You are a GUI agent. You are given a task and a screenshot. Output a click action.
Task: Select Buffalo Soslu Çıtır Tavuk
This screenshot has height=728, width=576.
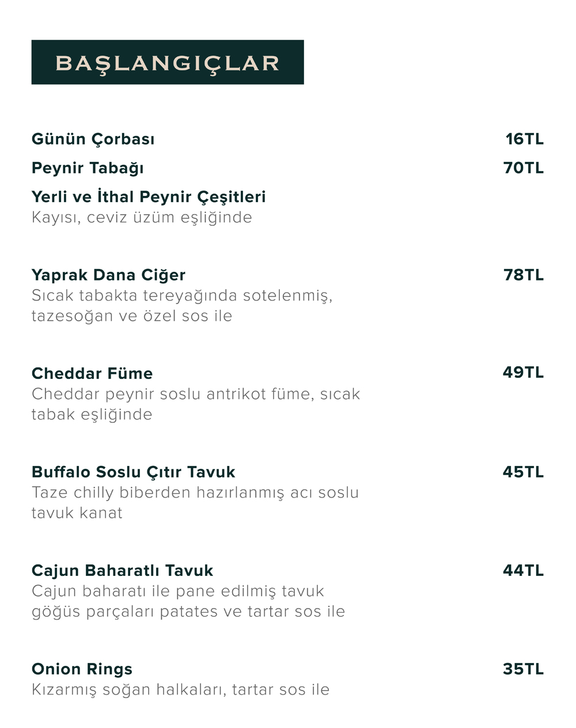click(x=133, y=472)
